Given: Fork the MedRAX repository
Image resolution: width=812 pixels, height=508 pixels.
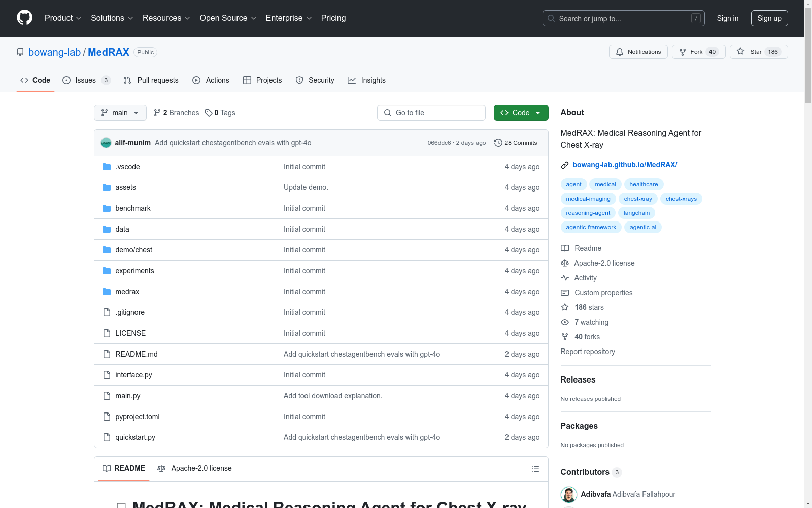Looking at the screenshot, I should point(699,52).
